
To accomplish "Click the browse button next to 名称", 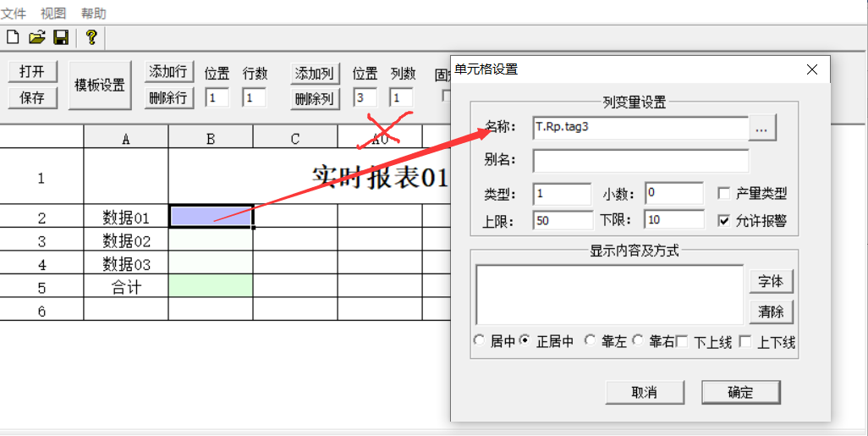I will 762,128.
